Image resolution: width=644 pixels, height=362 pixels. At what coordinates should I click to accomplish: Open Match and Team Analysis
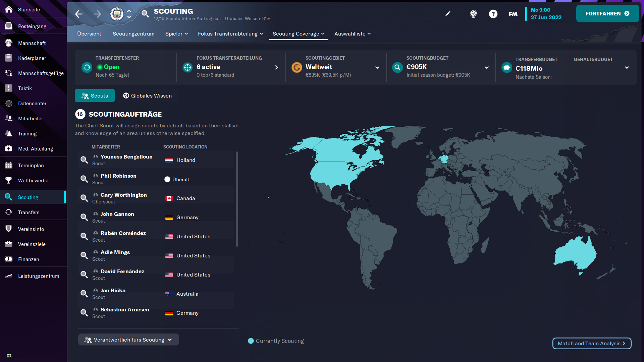tap(592, 343)
